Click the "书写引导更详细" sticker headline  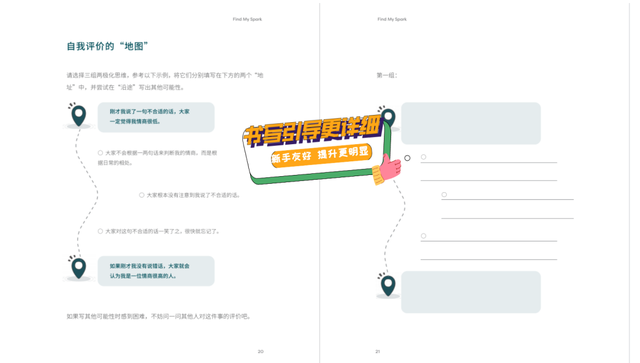coord(313,131)
